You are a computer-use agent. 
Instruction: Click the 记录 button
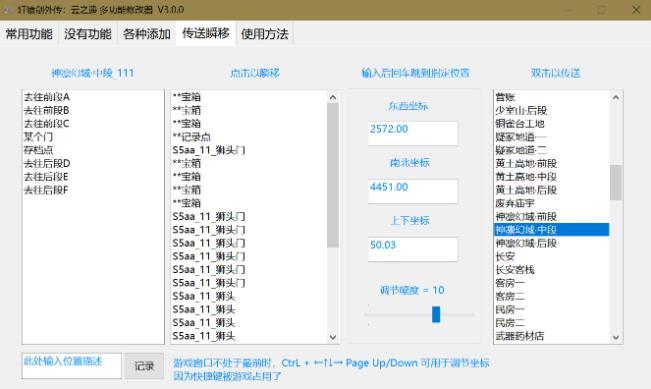[x=144, y=366]
